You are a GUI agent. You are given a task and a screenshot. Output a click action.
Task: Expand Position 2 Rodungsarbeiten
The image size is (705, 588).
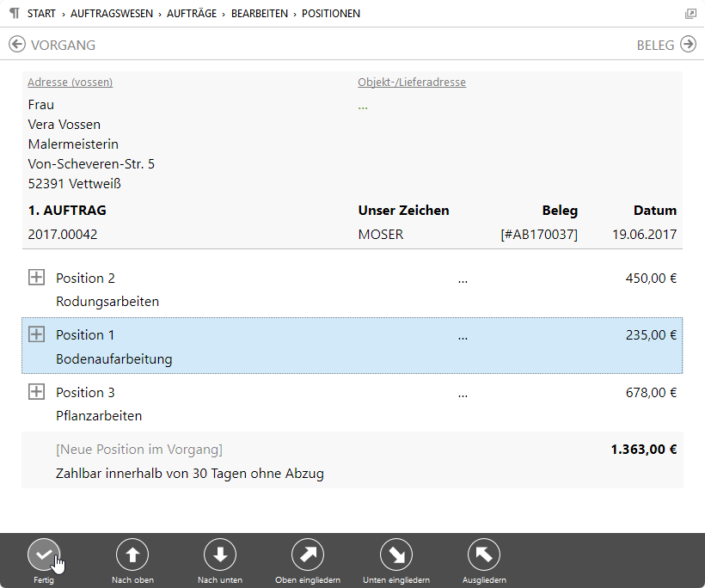coord(36,278)
